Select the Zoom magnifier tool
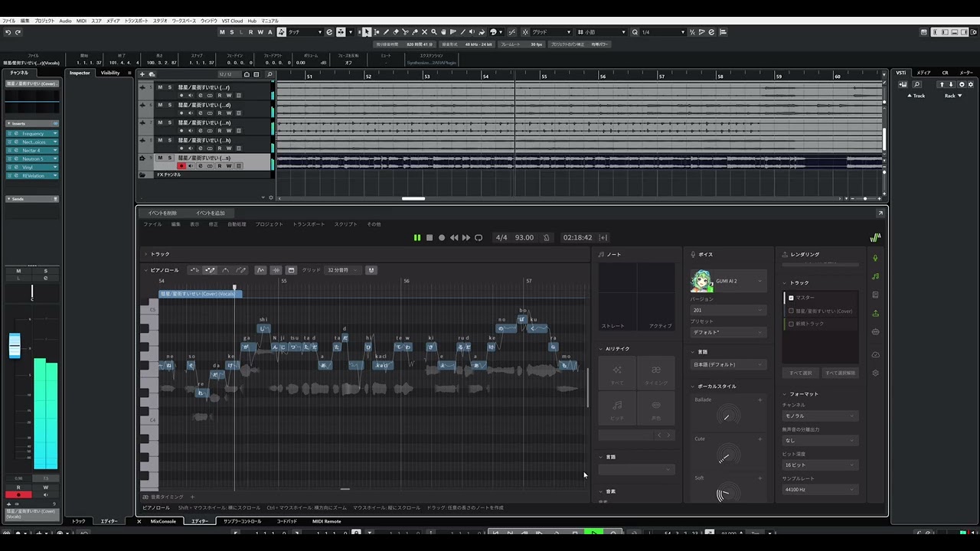This screenshot has width=980, height=551. pos(434,32)
